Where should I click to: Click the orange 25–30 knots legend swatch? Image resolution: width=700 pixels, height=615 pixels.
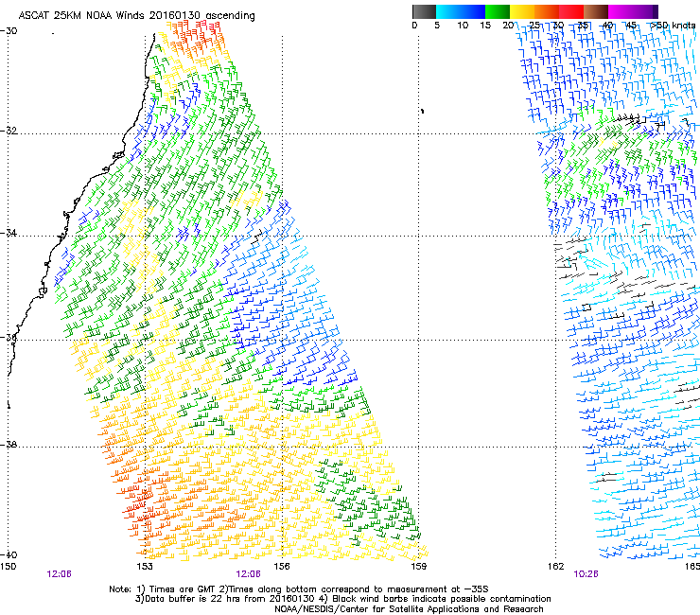coord(547,11)
